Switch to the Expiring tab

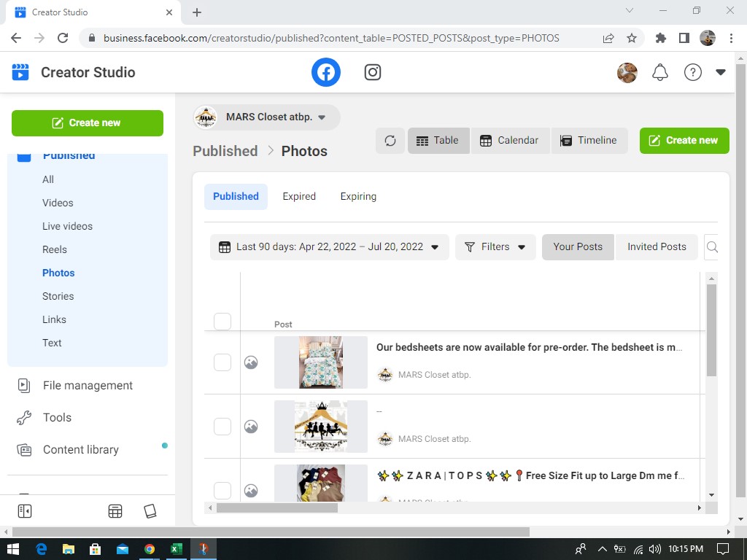(358, 197)
